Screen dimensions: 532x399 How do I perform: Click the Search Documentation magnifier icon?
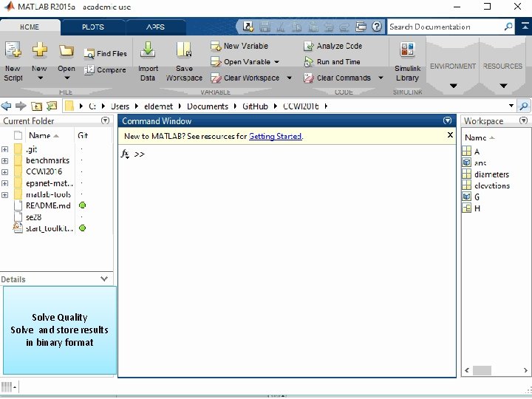point(508,27)
